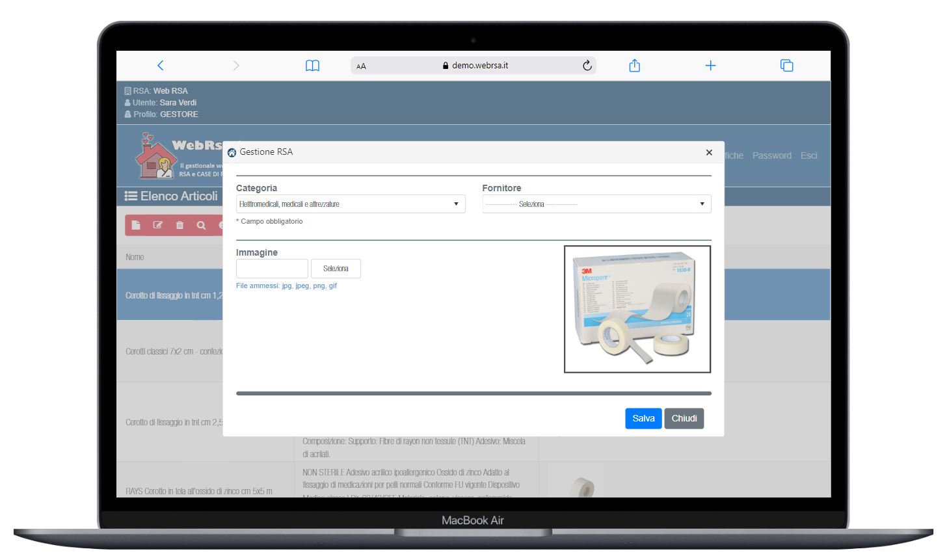Click Esci to log out

coord(808,155)
